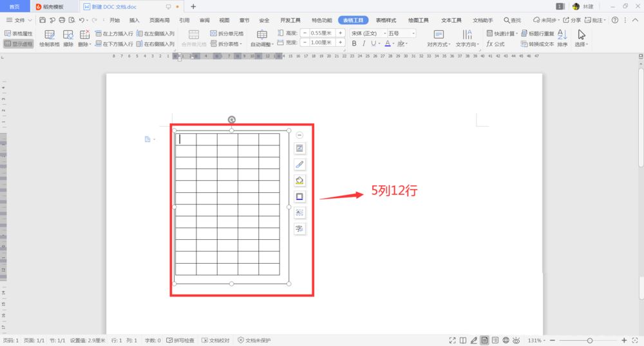Click the first cell of the table
This screenshot has width=644, height=346.
coord(185,140)
